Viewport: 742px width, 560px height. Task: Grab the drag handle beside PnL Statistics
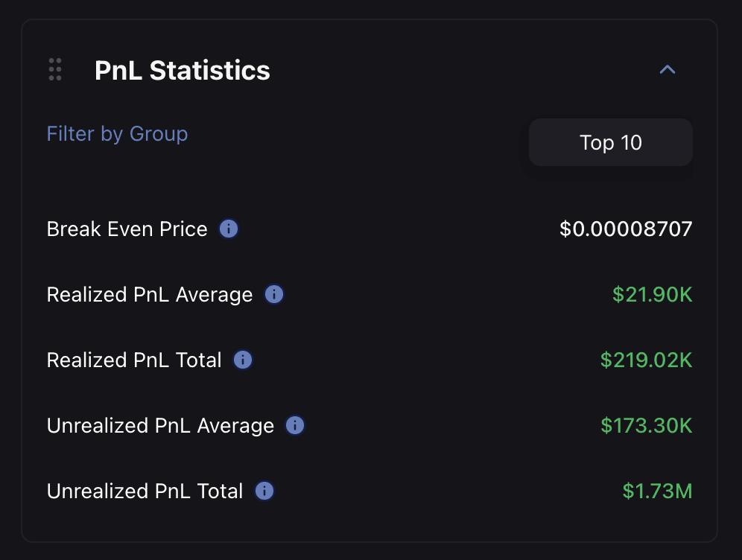pos(54,69)
